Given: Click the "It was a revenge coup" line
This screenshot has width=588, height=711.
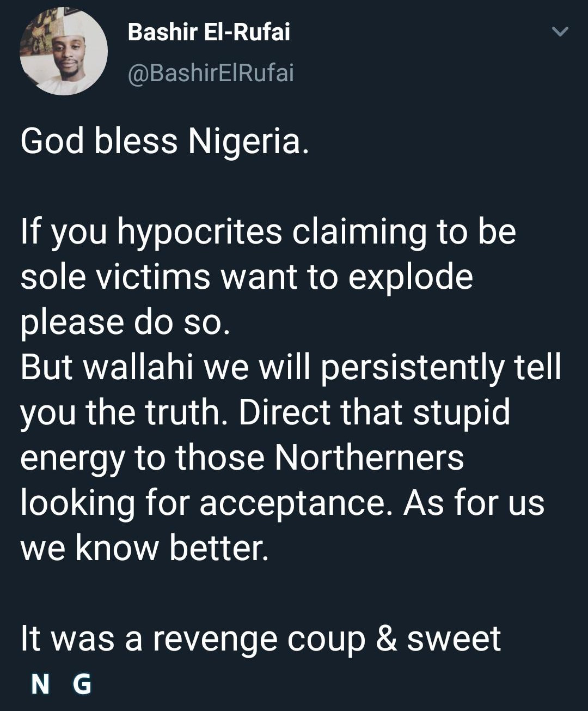Looking at the screenshot, I should click(193, 639).
